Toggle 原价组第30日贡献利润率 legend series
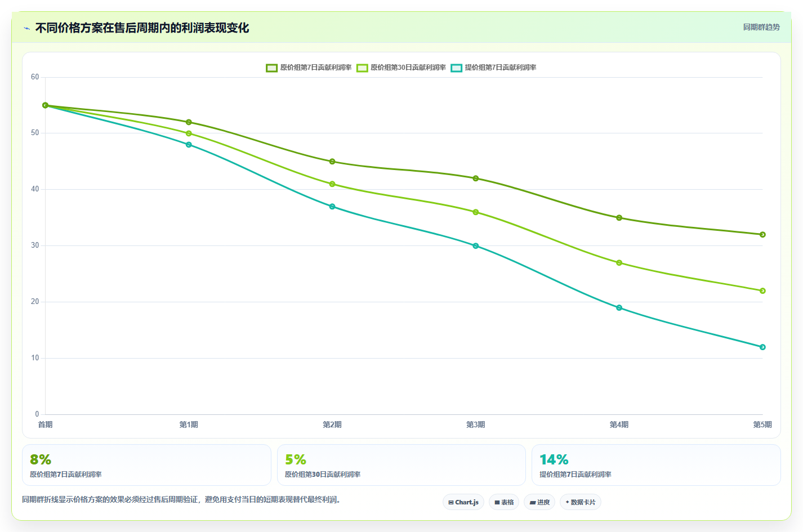This screenshot has width=803, height=532. pos(401,68)
